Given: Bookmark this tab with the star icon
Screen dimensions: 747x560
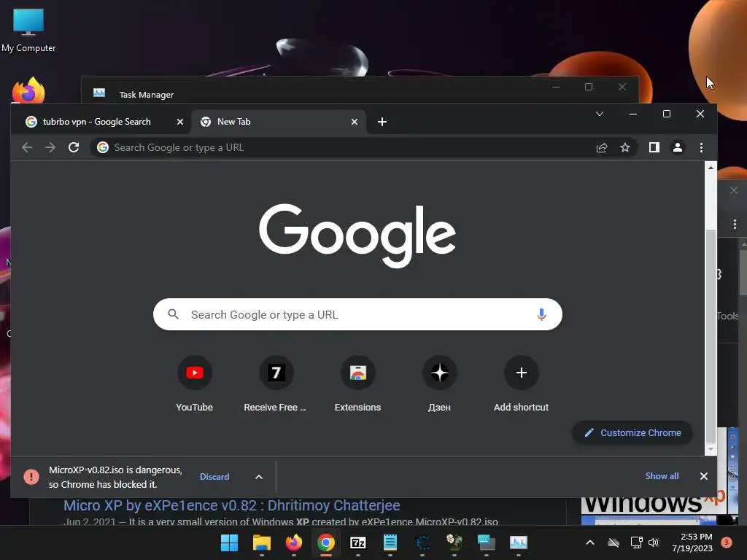Looking at the screenshot, I should (x=625, y=147).
